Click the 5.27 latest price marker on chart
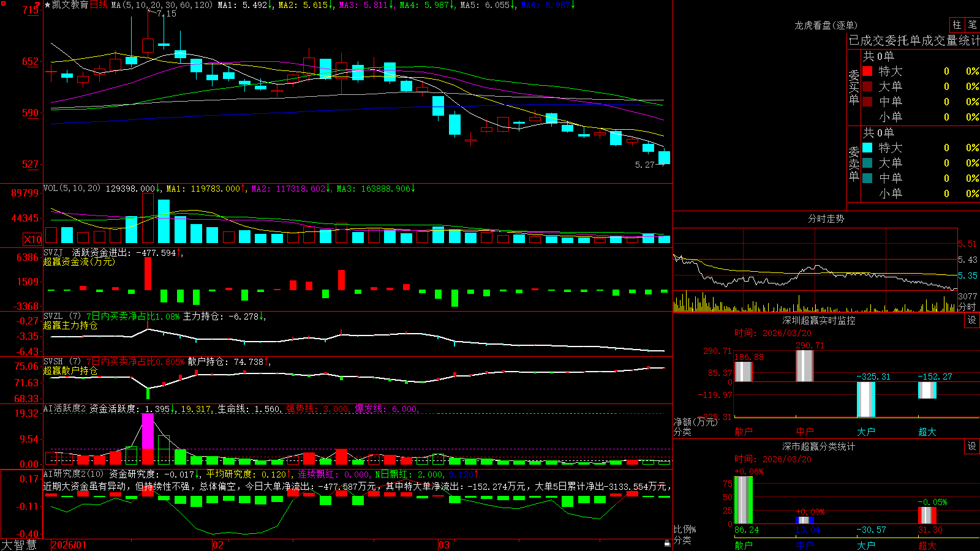This screenshot has height=551, width=980. 645,165
